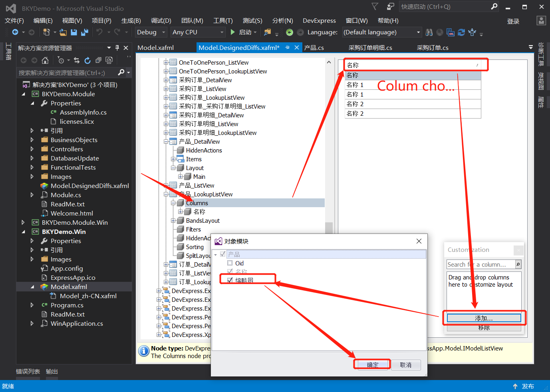
Task: Click the Redo toolbar icon
Action: coord(117,32)
